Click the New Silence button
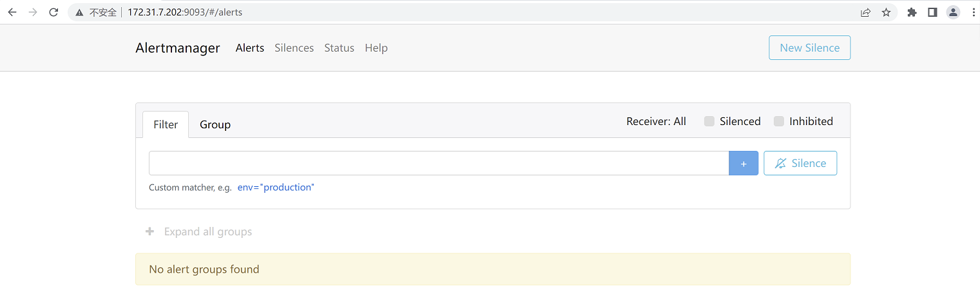The height and width of the screenshot is (303, 980). (x=809, y=48)
